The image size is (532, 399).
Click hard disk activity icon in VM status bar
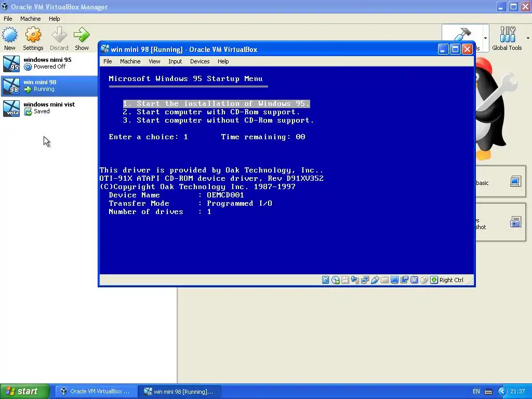[x=325, y=280]
